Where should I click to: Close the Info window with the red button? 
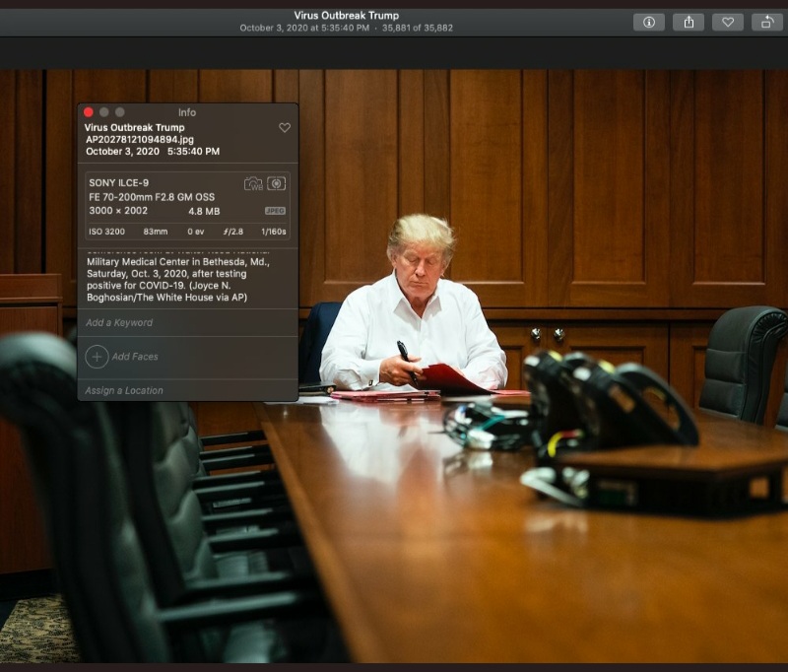pos(89,112)
